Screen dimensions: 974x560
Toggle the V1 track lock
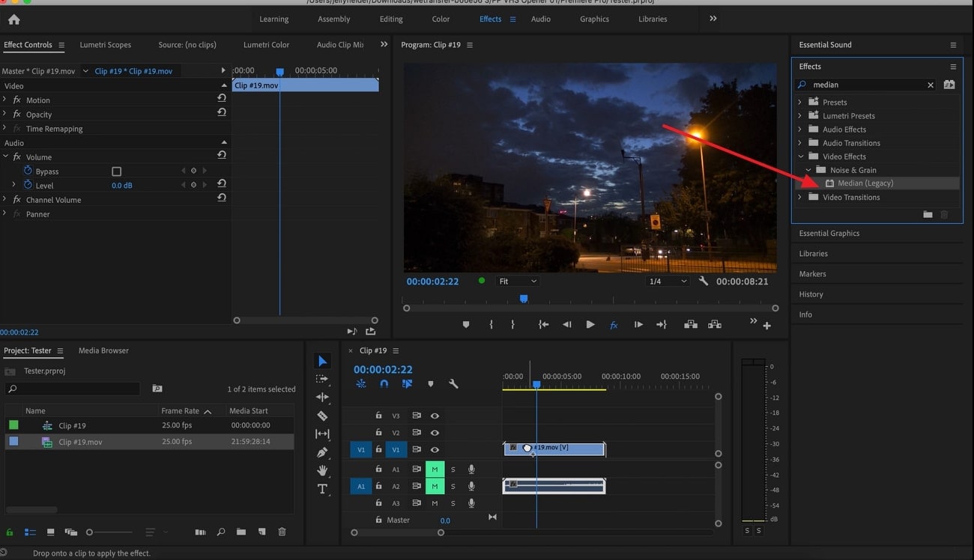coord(378,450)
